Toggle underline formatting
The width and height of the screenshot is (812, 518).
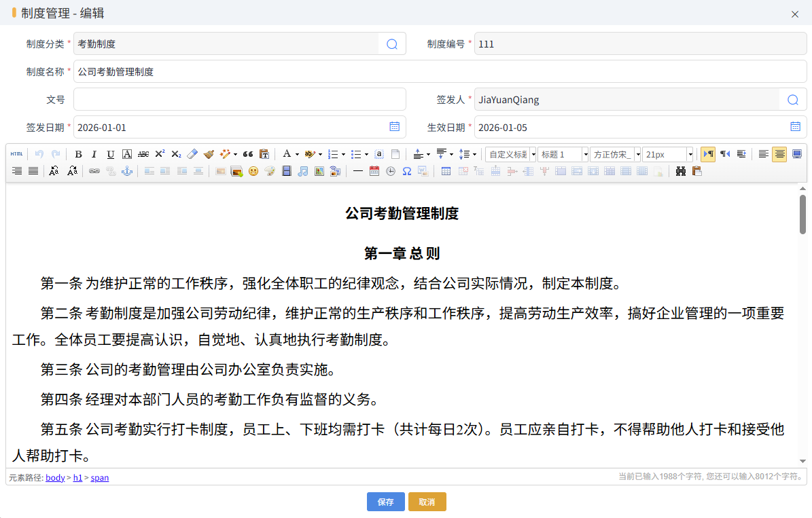coord(110,154)
